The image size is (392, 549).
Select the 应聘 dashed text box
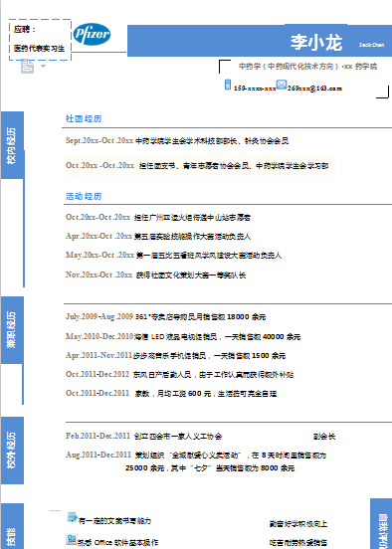pyautogui.click(x=40, y=40)
